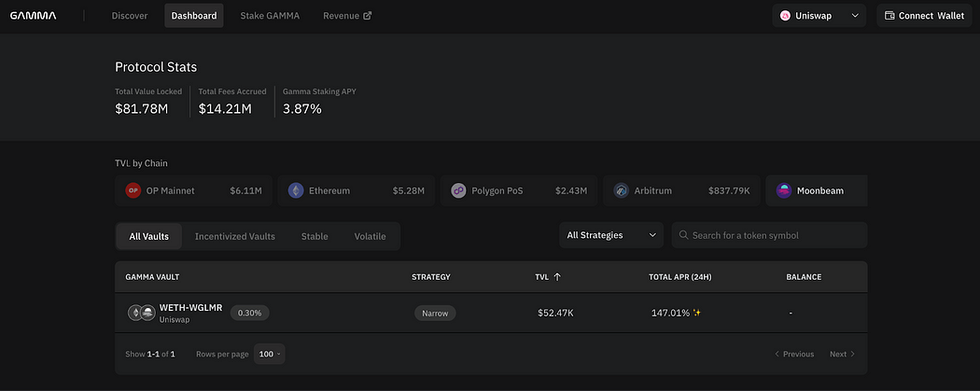980x391 pixels.
Task: Click the $14.21M Total Fees Accrued
Action: coord(225,108)
